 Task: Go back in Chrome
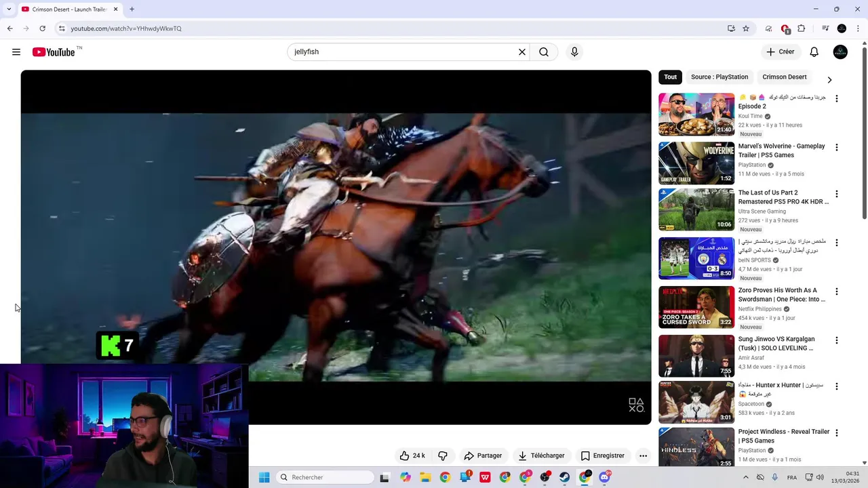click(x=9, y=28)
